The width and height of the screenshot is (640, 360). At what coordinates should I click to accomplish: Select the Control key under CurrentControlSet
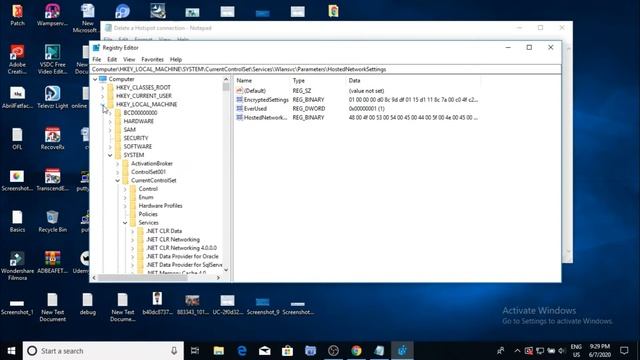click(x=148, y=189)
